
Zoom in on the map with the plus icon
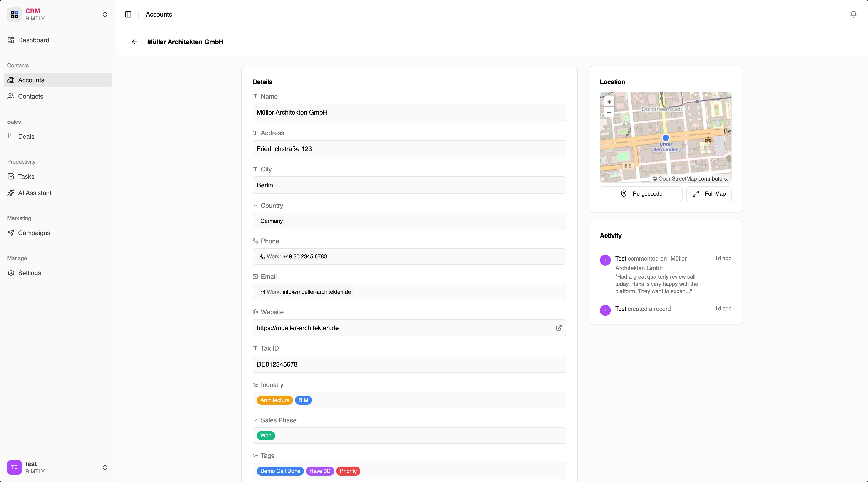[609, 102]
